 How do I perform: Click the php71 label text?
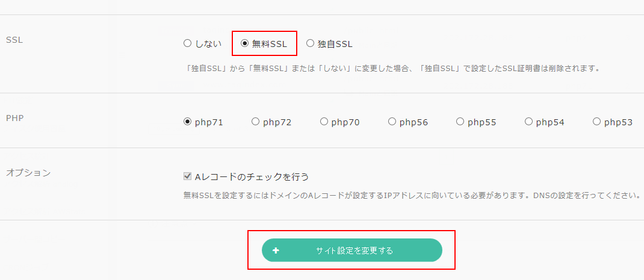209,122
